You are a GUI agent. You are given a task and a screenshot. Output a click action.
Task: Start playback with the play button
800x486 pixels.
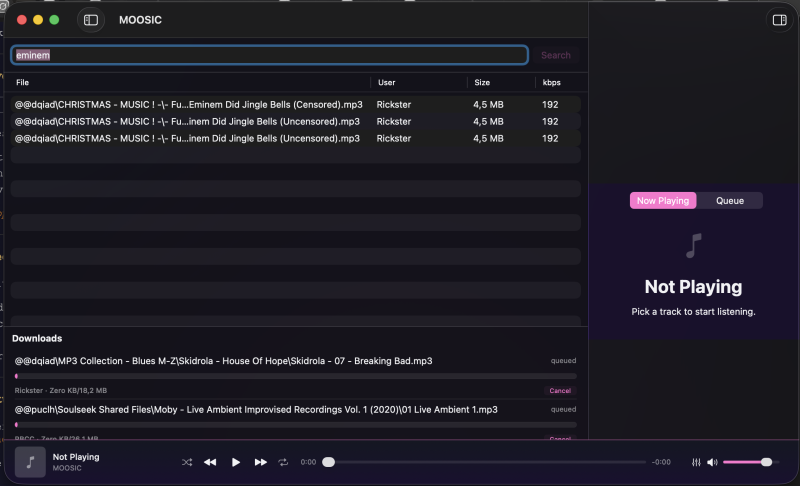tap(235, 462)
